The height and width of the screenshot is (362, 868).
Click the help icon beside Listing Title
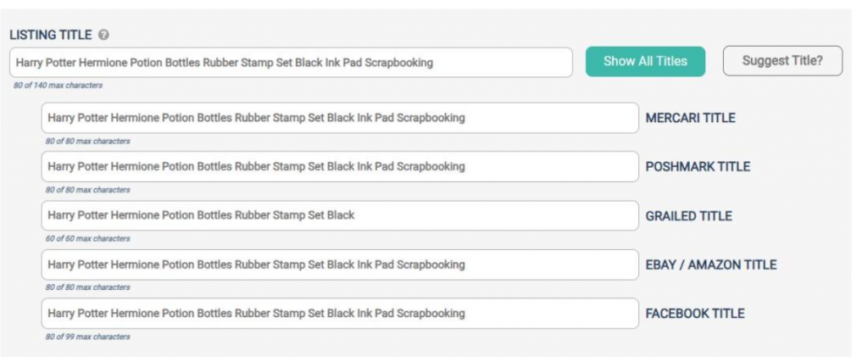point(103,35)
